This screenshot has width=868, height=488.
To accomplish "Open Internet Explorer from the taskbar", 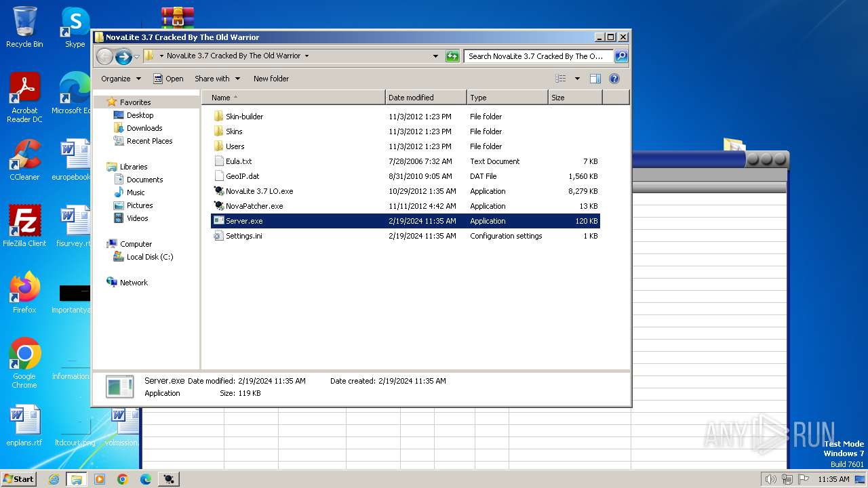I will [x=54, y=479].
